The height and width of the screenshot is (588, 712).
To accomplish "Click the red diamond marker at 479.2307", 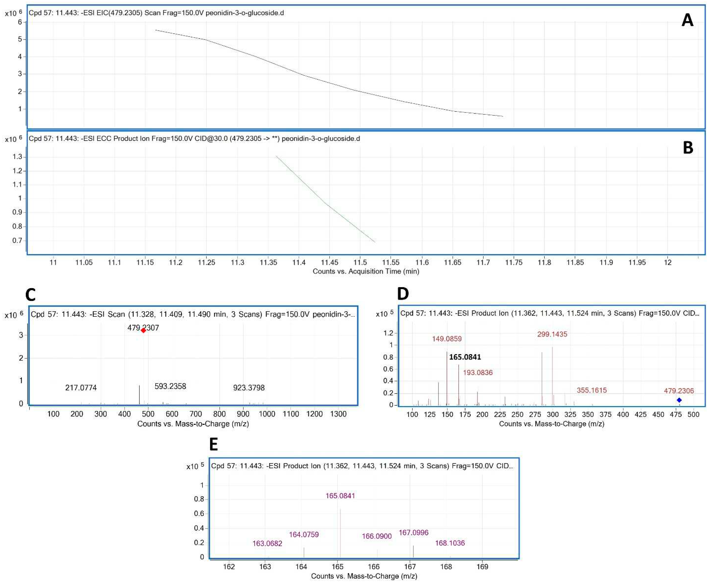I will pyautogui.click(x=143, y=330).
